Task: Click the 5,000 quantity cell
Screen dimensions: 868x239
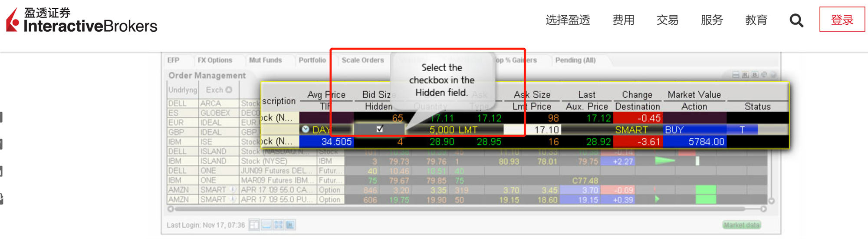Action: point(441,129)
